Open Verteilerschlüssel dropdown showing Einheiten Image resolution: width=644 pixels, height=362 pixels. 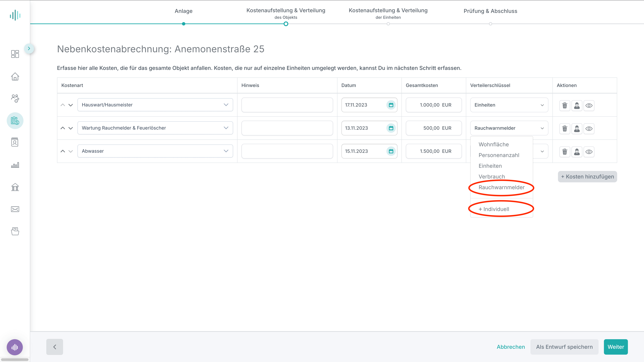[509, 105]
